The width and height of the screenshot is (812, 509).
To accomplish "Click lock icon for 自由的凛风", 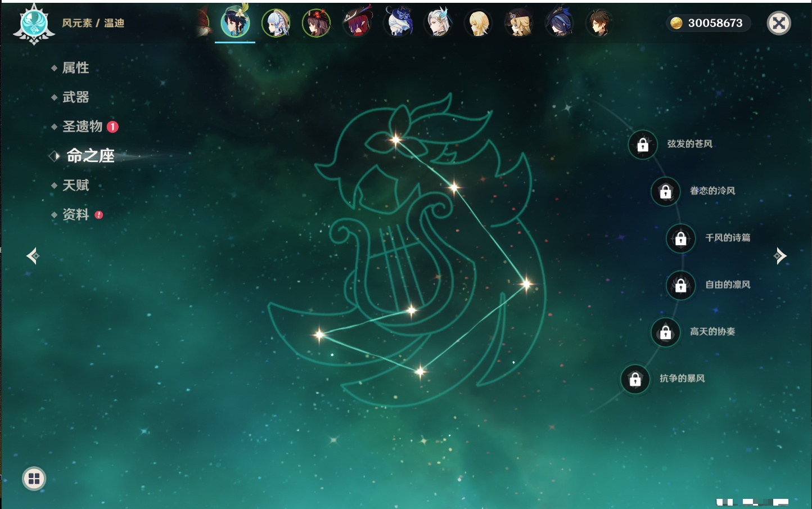I will 681,285.
